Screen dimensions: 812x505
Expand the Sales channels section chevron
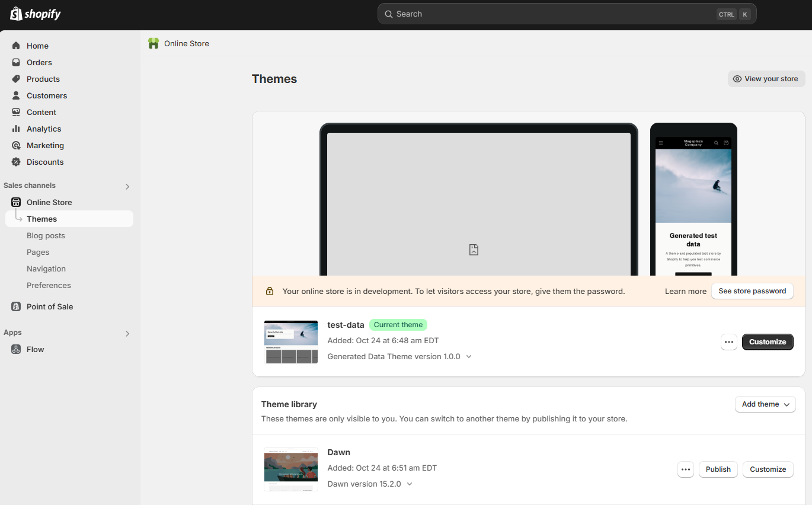(127, 186)
